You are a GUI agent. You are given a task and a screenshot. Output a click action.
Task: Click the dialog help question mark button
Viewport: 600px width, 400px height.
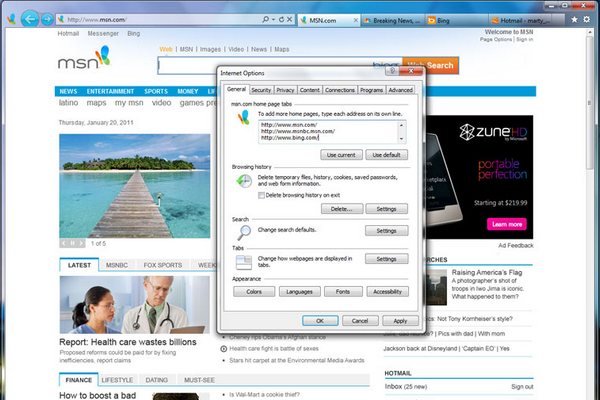pyautogui.click(x=392, y=71)
